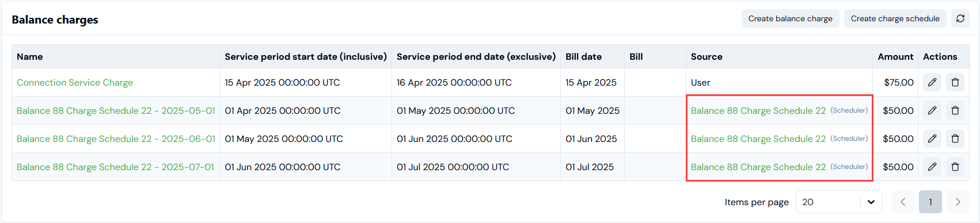
Task: Click Create charge schedule button
Action: 895,18
